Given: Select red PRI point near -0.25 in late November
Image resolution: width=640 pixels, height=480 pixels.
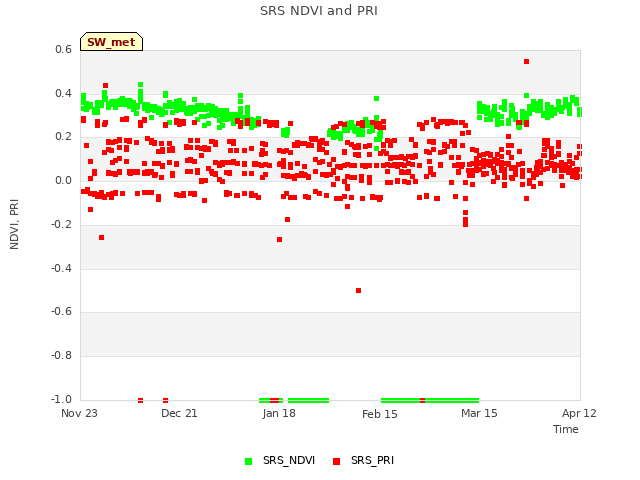Looking at the screenshot, I should 102,238.
